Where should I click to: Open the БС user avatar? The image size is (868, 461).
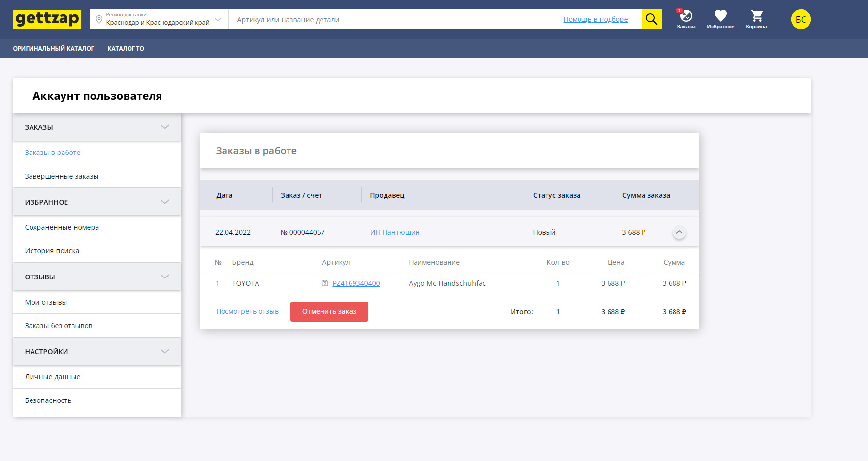[801, 19]
